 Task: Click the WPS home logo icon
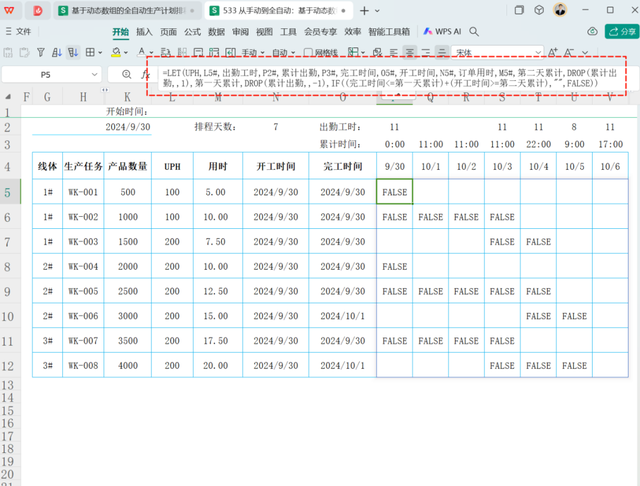pyautogui.click(x=9, y=10)
